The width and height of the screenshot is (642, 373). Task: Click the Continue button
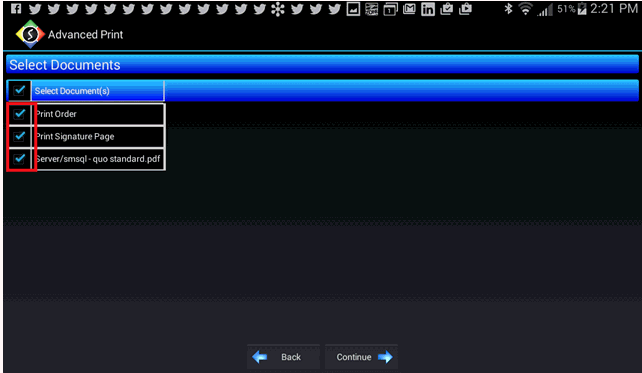[x=362, y=357]
